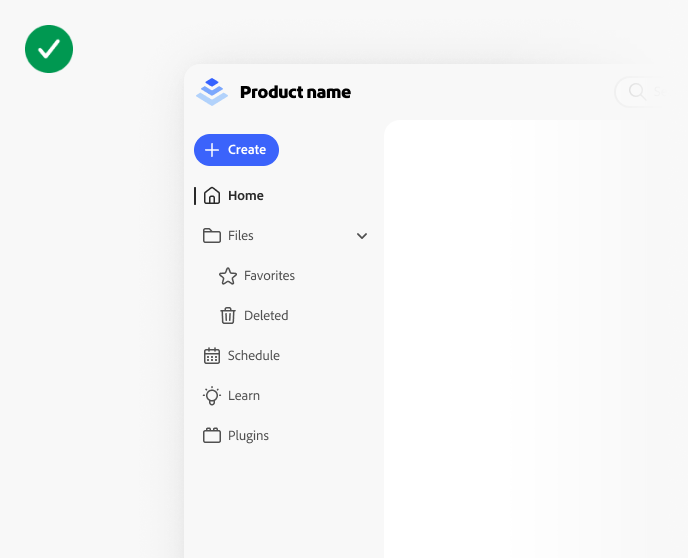Viewport: 688px width, 558px height.
Task: Collapse the Files section using its chevron
Action: [362, 236]
